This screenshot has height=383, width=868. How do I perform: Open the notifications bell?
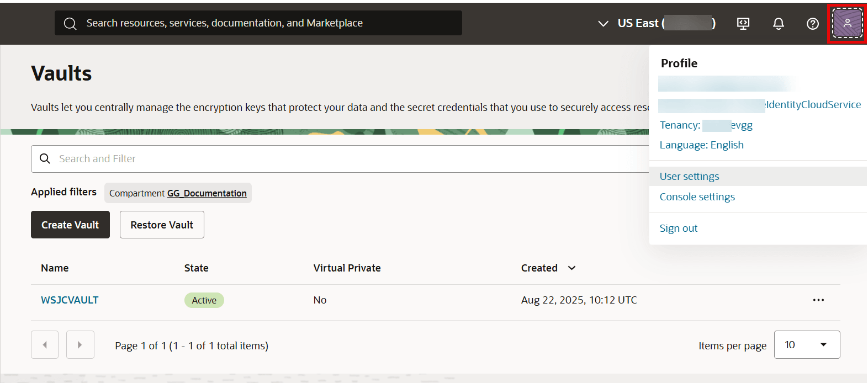coord(778,23)
